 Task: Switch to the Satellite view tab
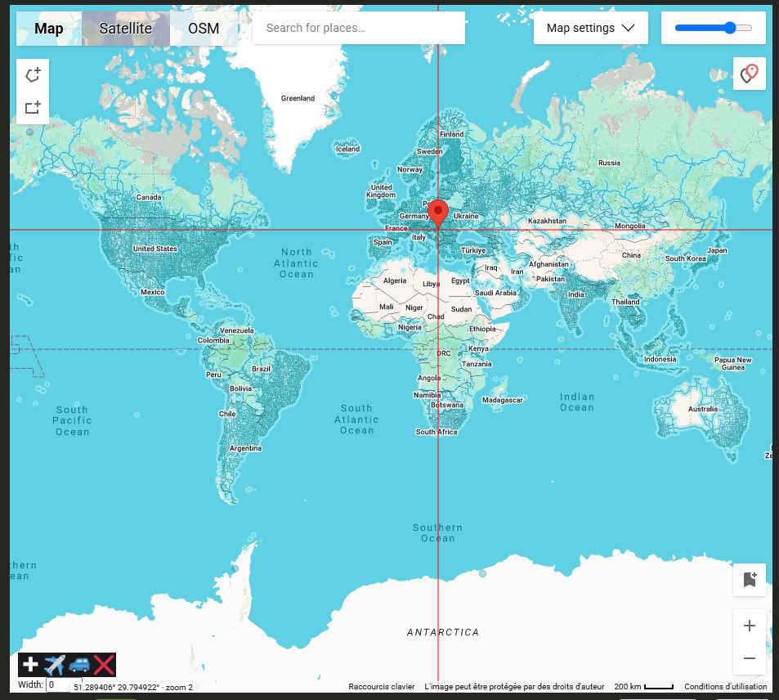(x=125, y=29)
